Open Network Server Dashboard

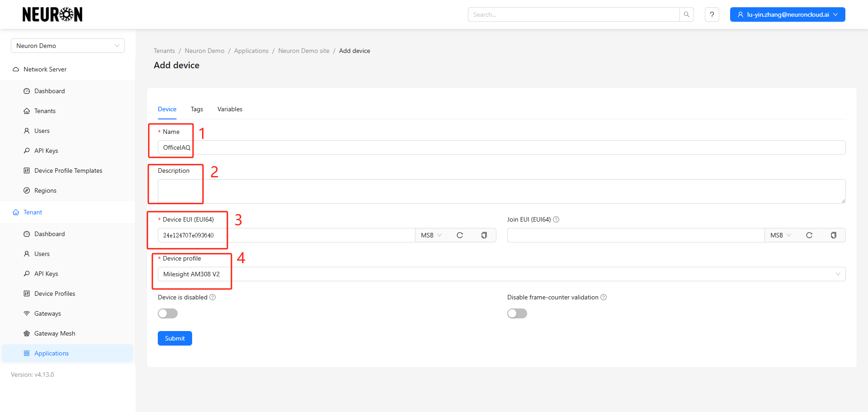(x=68, y=91)
